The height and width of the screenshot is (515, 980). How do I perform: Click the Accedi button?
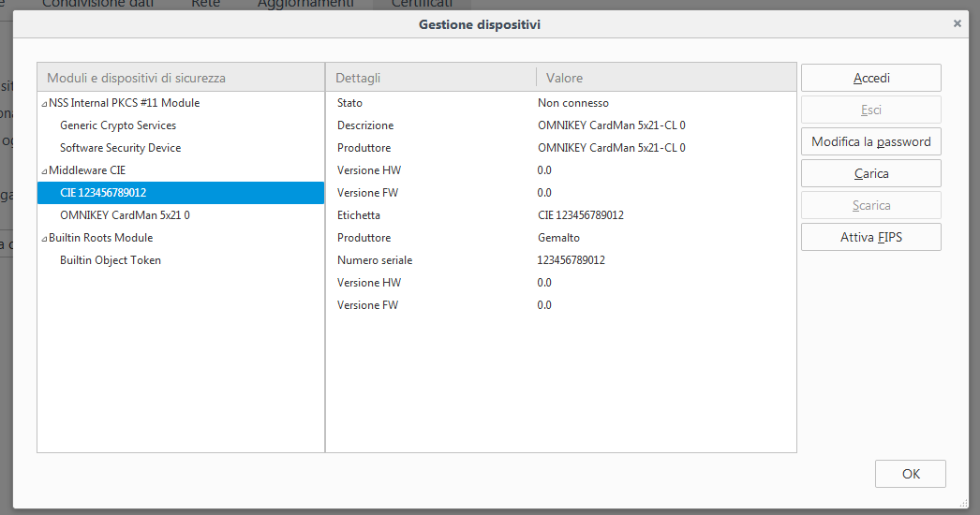(870, 78)
